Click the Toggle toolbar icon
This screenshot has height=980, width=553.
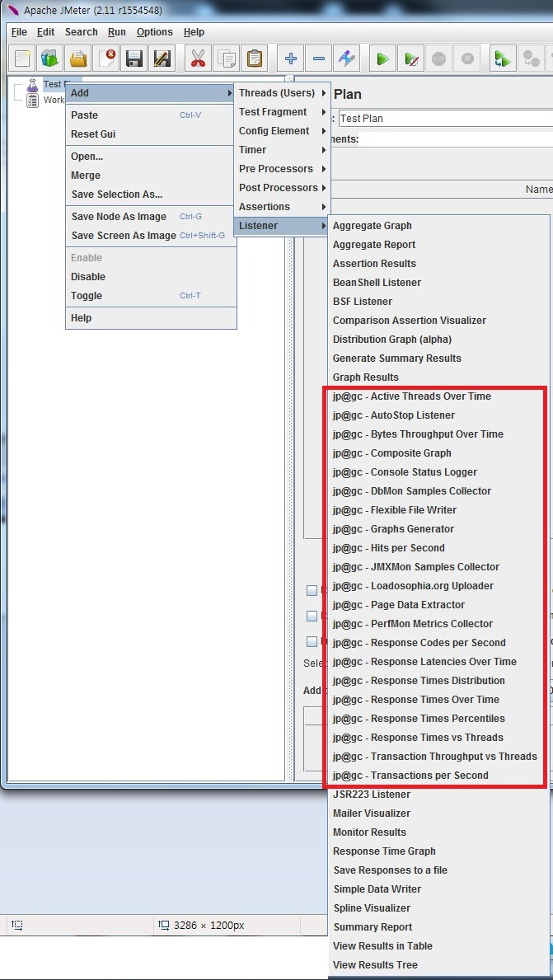pyautogui.click(x=347, y=59)
